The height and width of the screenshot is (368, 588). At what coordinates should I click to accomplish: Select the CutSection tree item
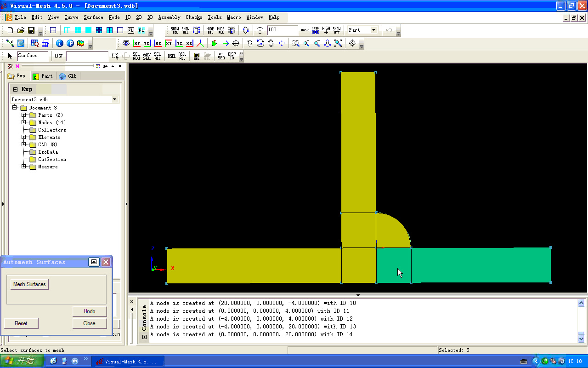[x=52, y=159]
